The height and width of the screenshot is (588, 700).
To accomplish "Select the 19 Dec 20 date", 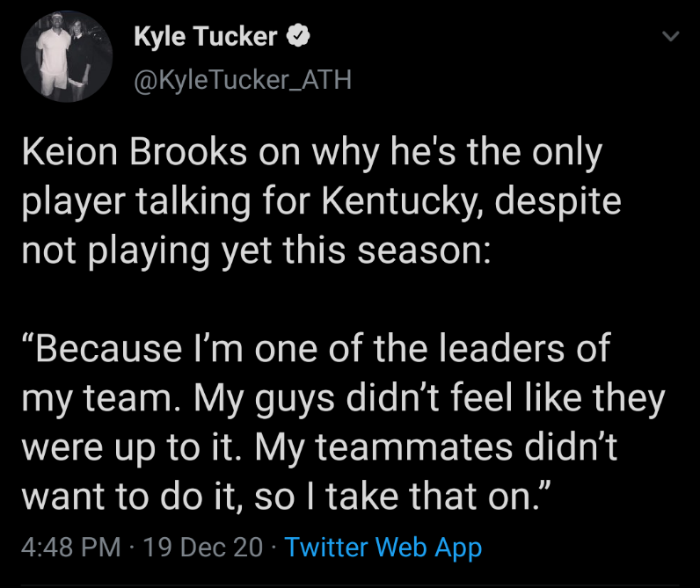I will pyautogui.click(x=202, y=547).
